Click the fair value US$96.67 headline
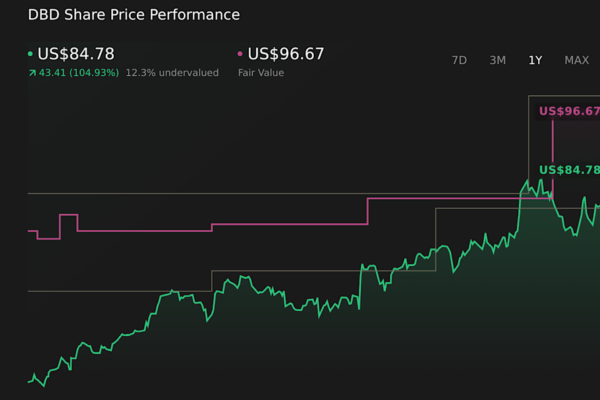This screenshot has width=600, height=400. (286, 54)
